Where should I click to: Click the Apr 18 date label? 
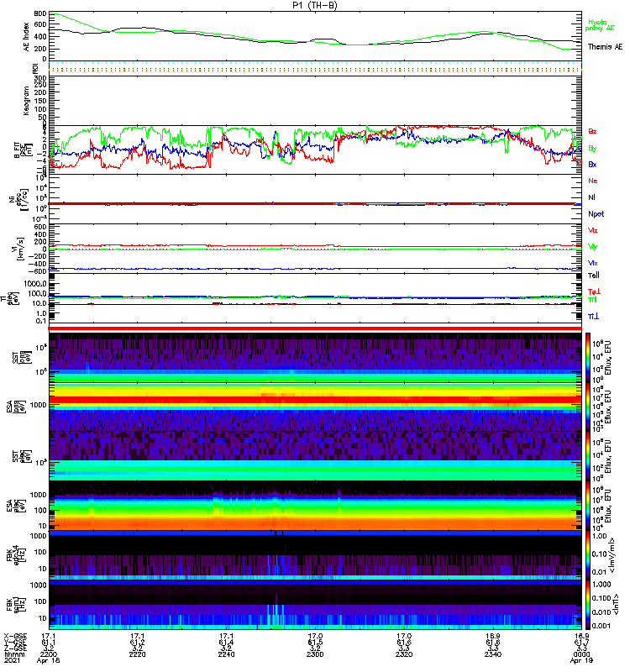tap(49, 660)
